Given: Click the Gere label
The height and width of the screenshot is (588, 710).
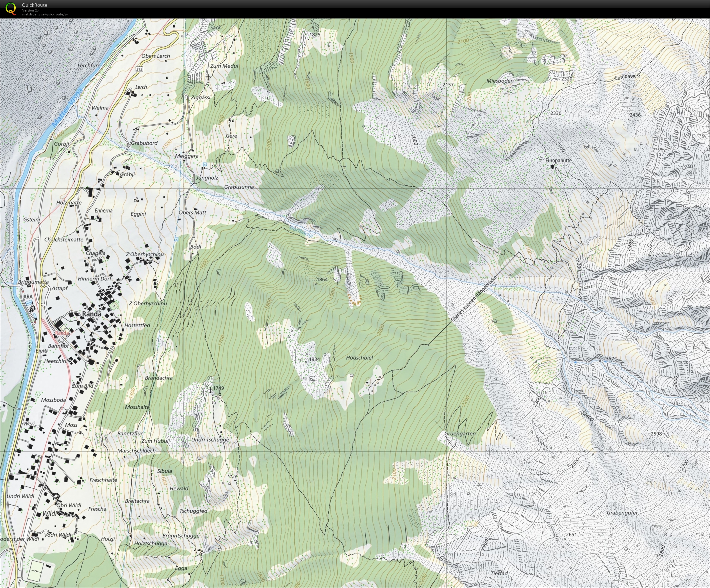Looking at the screenshot, I should (231, 136).
